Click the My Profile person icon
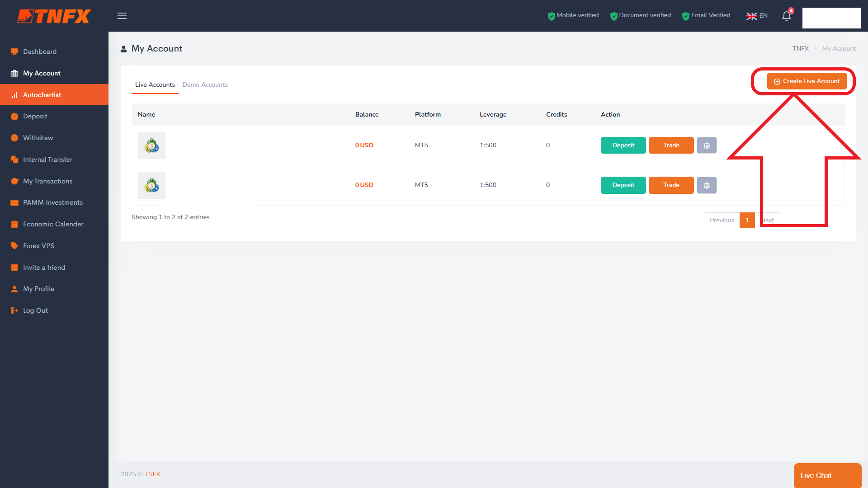Viewport: 868px width, 488px height. coord(14,289)
